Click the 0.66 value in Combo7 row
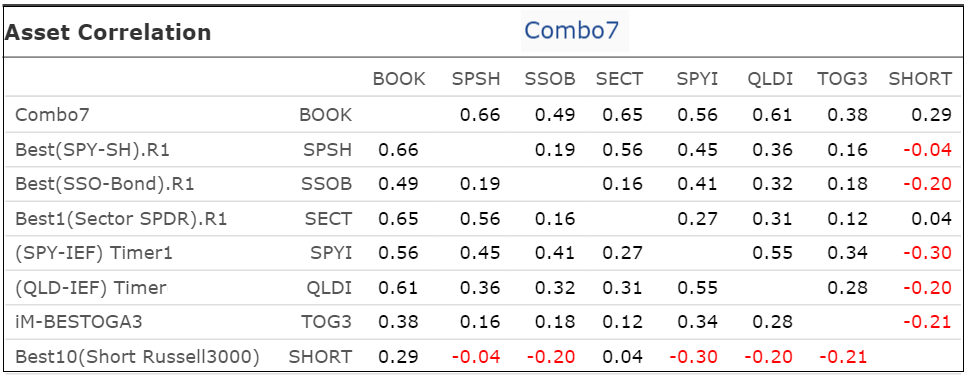This screenshot has height=375, width=969. pos(480,115)
